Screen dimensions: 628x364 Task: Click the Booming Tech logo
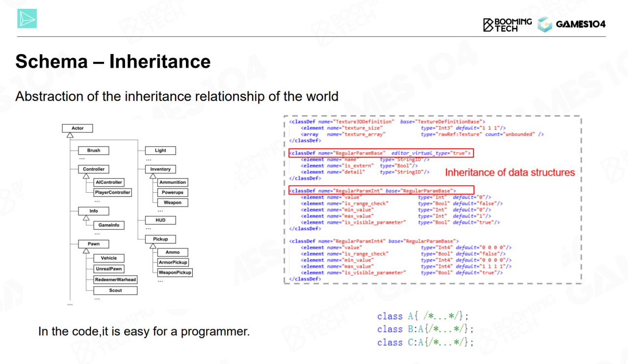pyautogui.click(x=507, y=25)
